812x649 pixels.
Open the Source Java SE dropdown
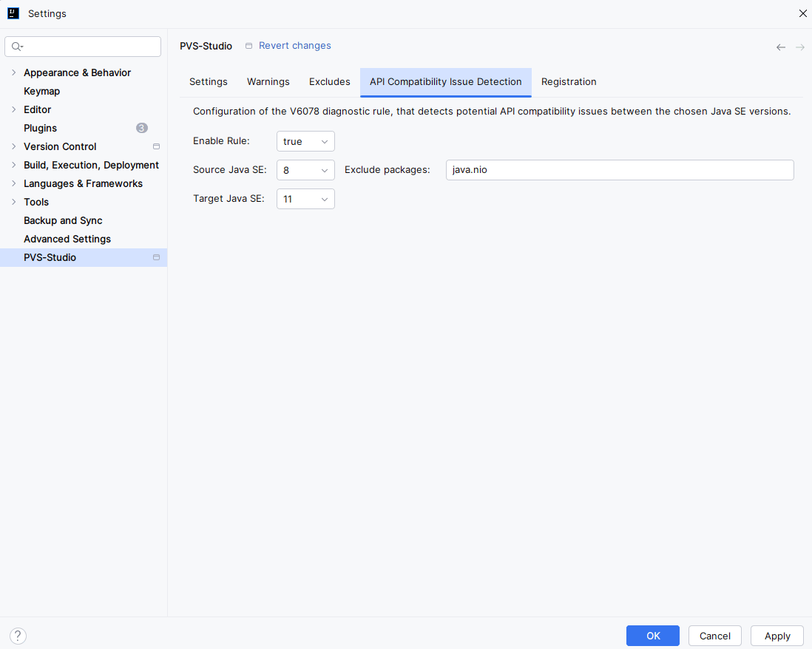point(305,170)
